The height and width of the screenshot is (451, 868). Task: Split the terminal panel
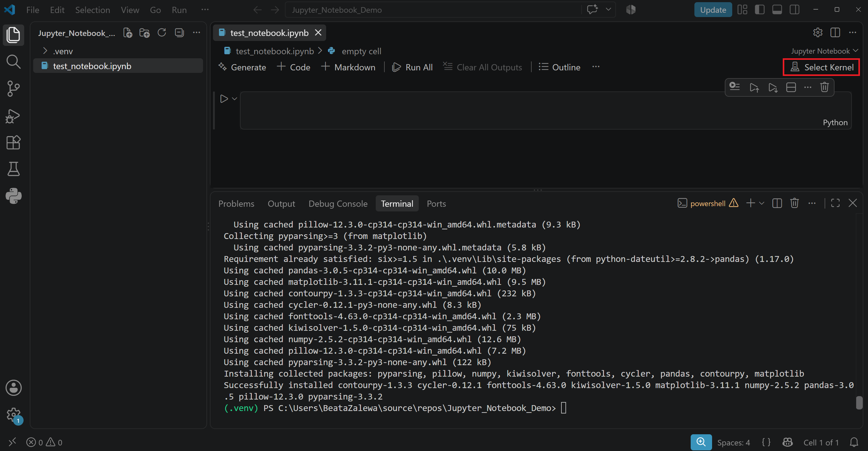(x=777, y=203)
